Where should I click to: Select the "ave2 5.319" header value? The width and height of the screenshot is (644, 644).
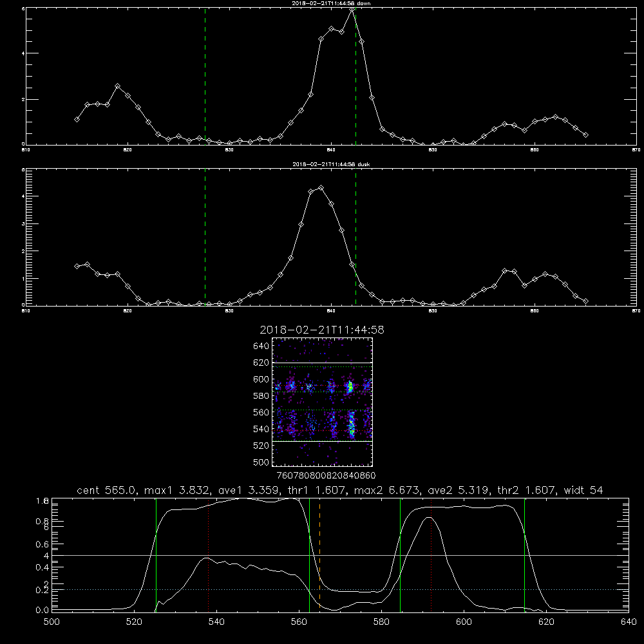coord(459,490)
